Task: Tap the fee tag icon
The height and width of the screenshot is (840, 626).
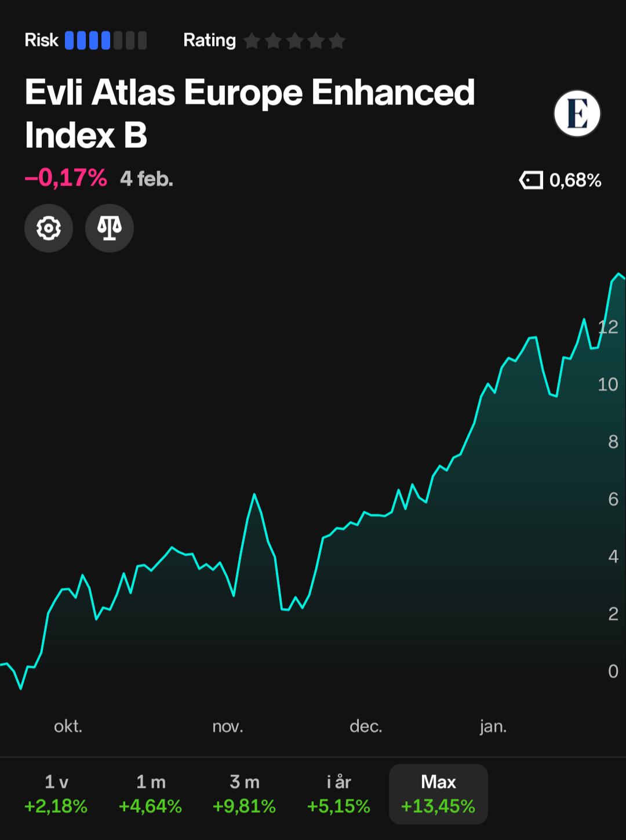Action: point(531,180)
